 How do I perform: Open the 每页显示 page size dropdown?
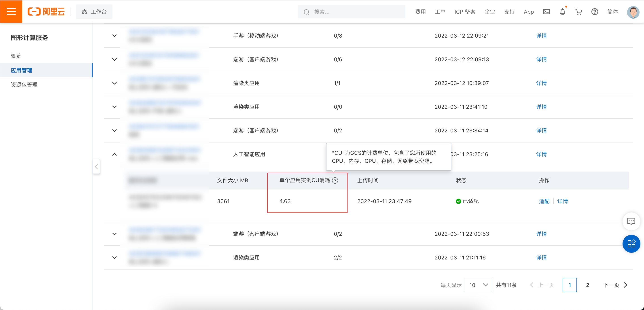478,285
